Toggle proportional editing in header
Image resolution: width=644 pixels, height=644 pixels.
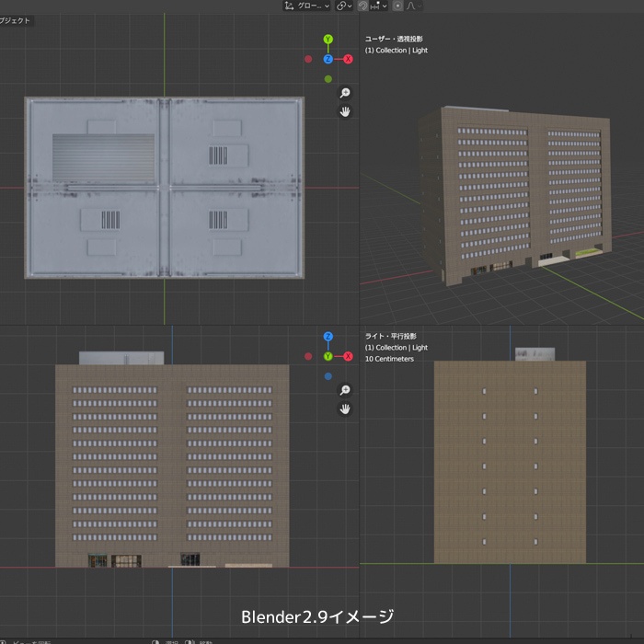(397, 6)
